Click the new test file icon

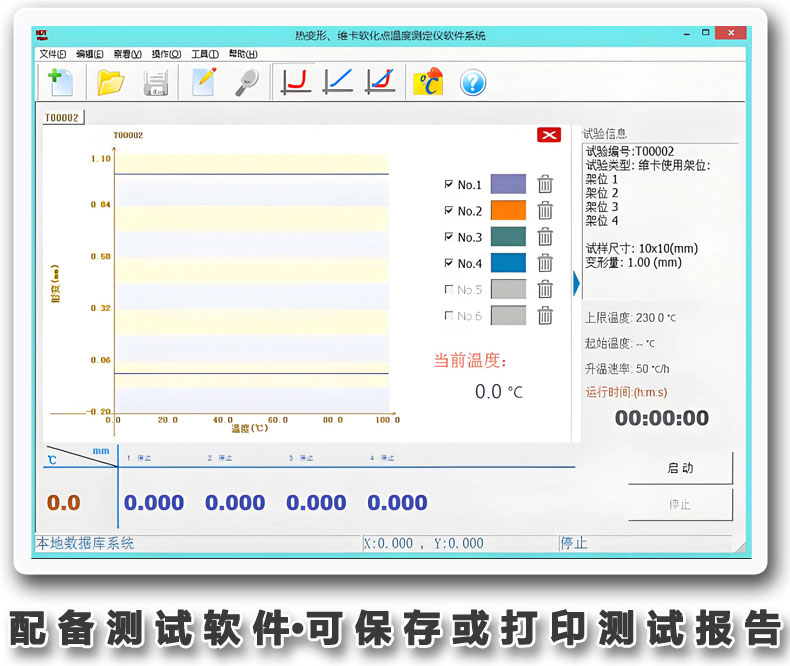[x=60, y=83]
